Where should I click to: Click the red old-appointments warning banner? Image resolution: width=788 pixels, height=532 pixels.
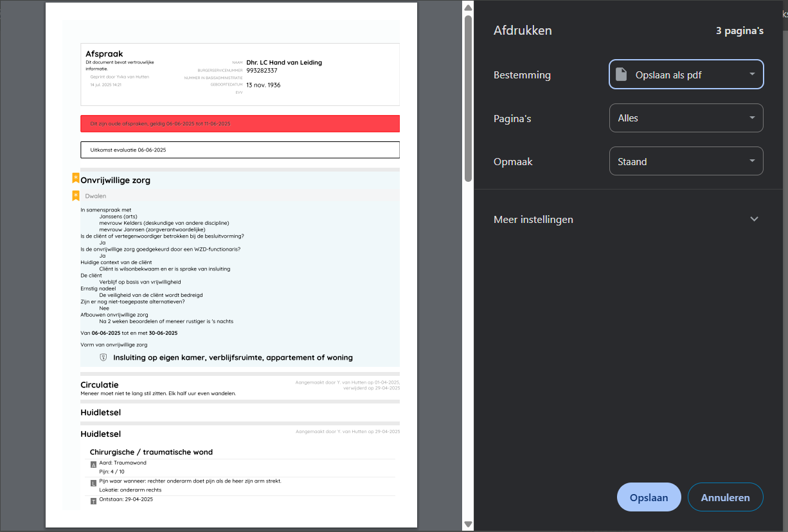[240, 123]
